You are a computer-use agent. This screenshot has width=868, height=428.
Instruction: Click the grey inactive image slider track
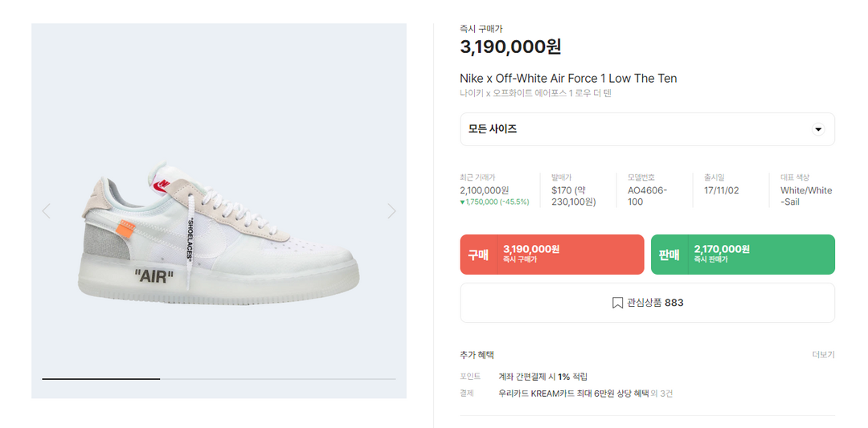coord(277,378)
